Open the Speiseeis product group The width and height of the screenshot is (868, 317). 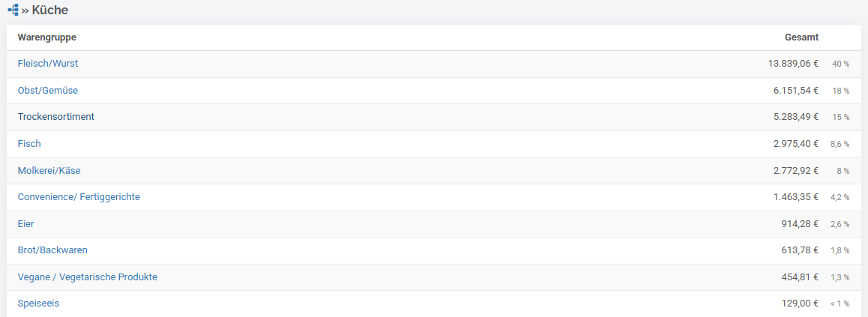[38, 304]
